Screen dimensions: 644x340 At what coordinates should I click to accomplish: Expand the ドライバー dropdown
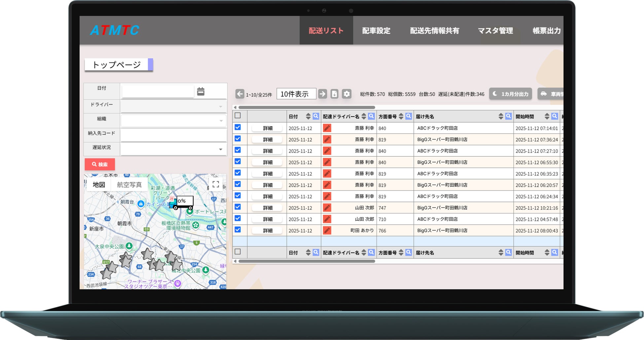pyautogui.click(x=173, y=107)
